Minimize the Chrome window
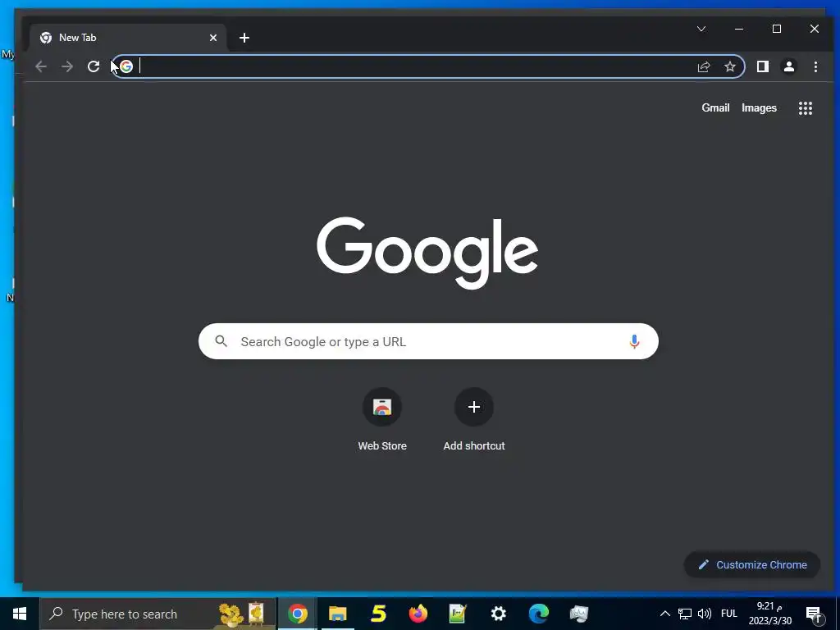The width and height of the screenshot is (840, 630). coord(739,29)
